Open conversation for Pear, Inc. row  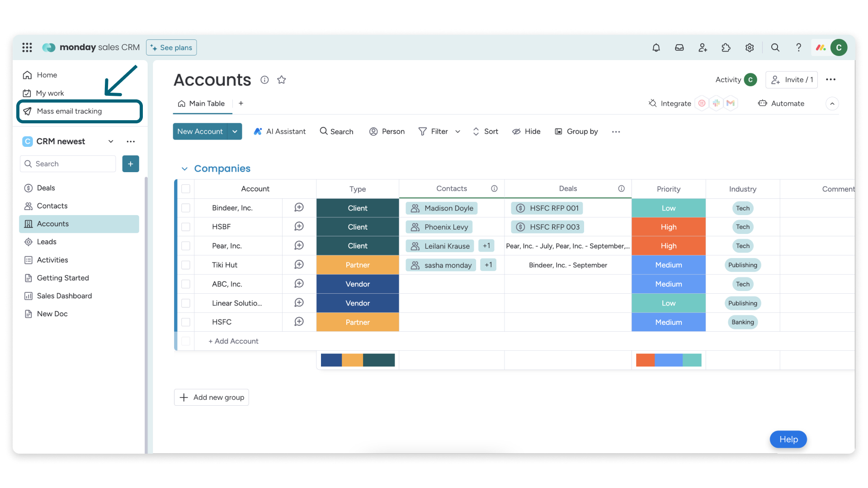[299, 246]
